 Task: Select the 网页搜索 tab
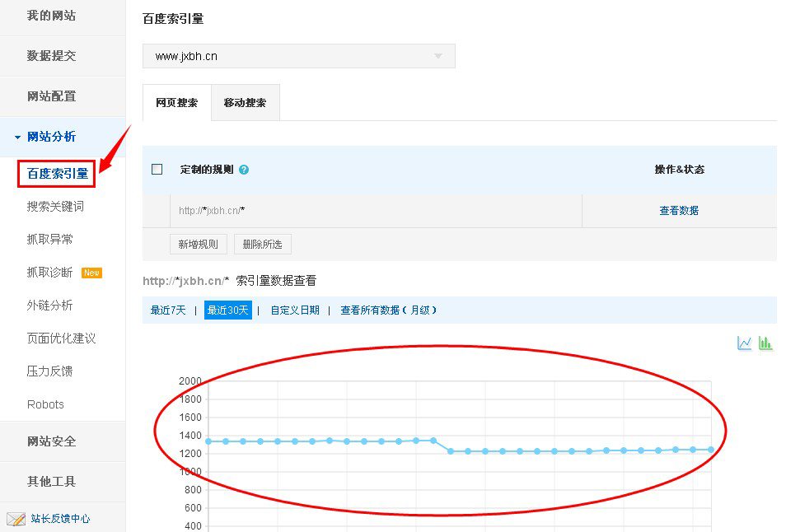175,102
